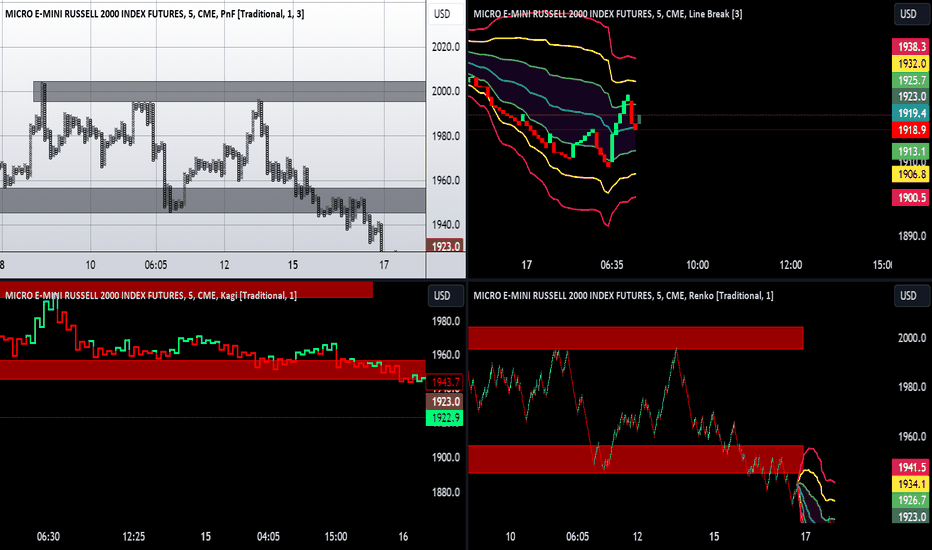Click the 1919.4 teal value label

911,113
